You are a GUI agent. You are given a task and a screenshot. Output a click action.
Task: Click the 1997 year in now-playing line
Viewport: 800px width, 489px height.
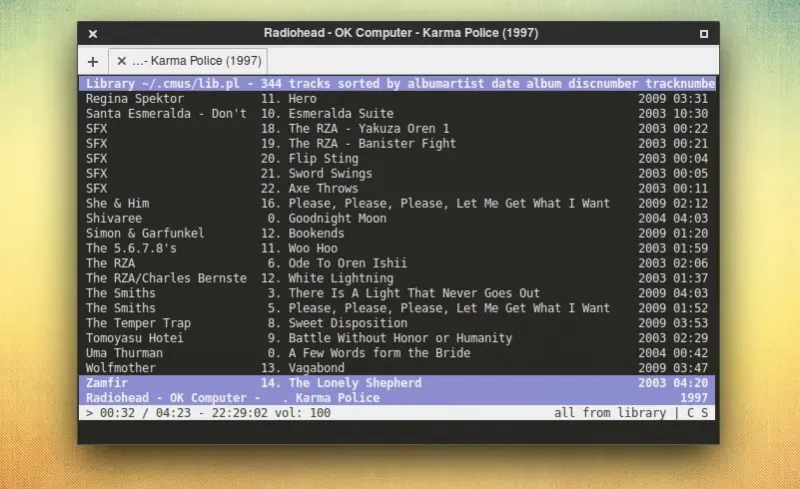pyautogui.click(x=694, y=398)
